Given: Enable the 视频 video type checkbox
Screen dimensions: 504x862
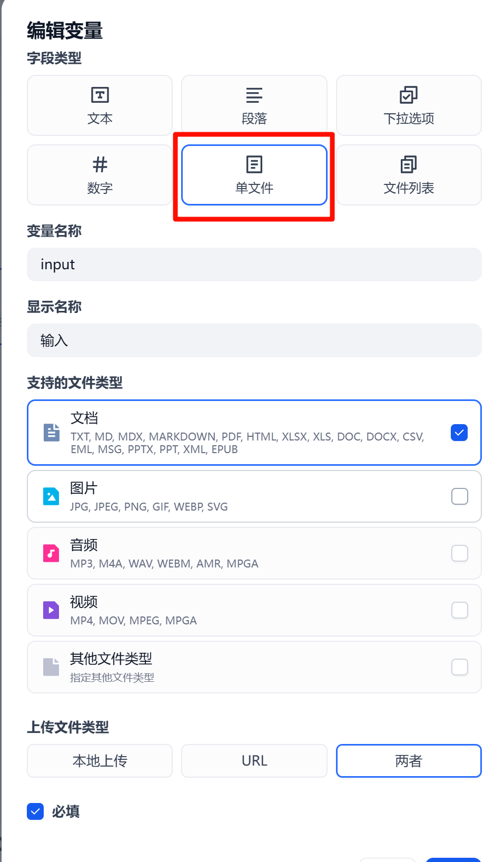Looking at the screenshot, I should 459,610.
